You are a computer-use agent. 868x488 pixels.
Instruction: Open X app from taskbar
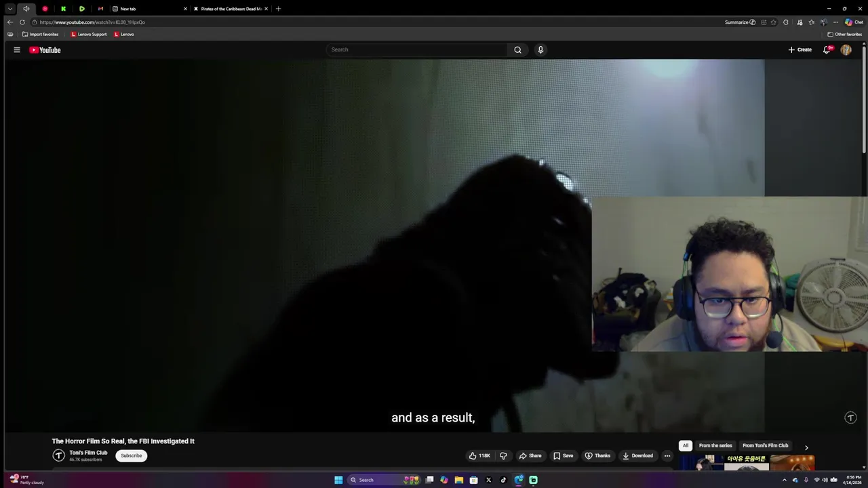[x=488, y=480]
